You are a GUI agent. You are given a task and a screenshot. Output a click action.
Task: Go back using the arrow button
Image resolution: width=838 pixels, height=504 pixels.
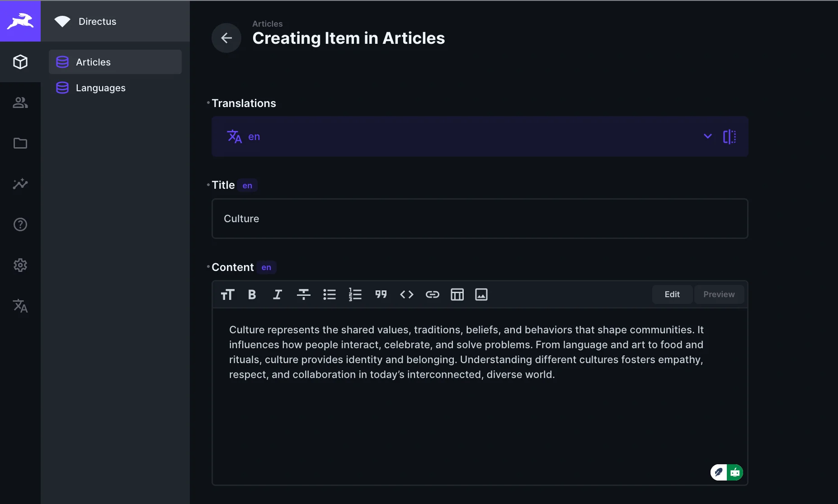[226, 38]
